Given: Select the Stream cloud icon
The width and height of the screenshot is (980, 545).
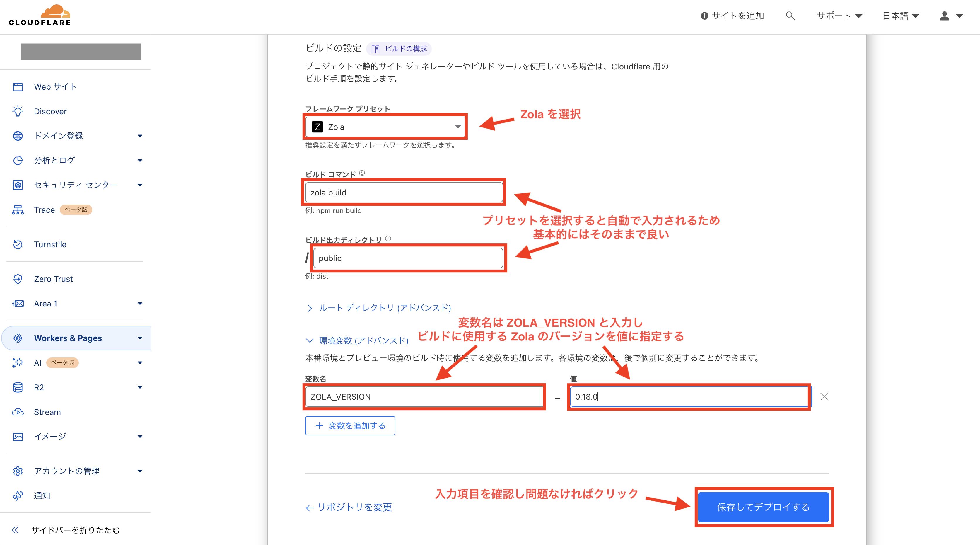Looking at the screenshot, I should (18, 412).
